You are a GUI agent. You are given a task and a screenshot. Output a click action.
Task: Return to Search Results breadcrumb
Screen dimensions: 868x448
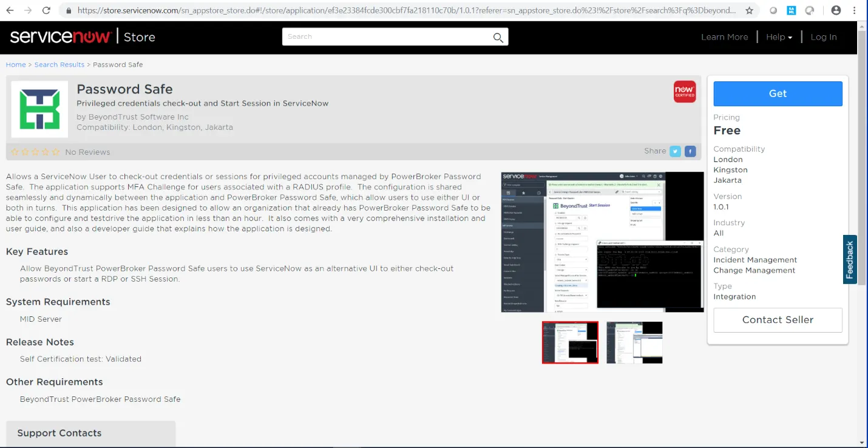point(59,64)
